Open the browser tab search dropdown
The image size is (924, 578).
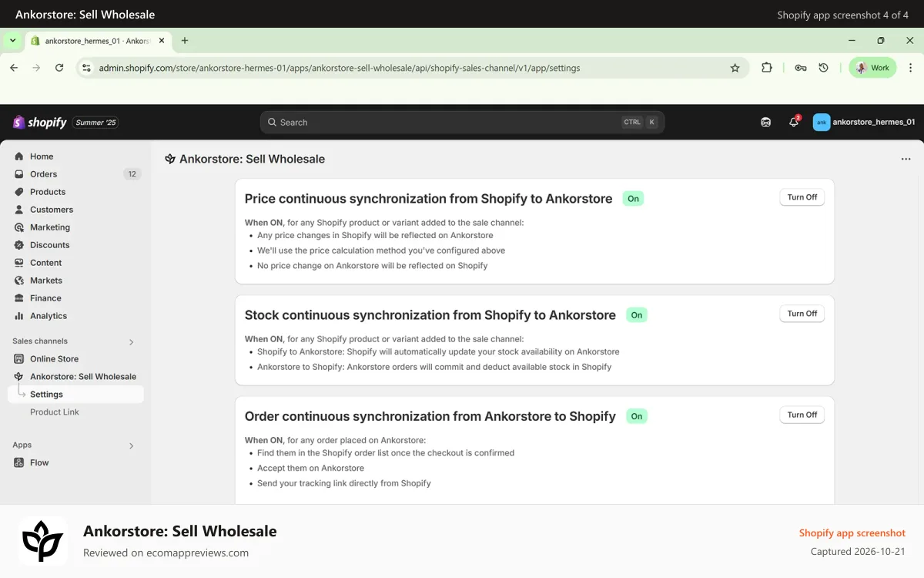(x=13, y=41)
